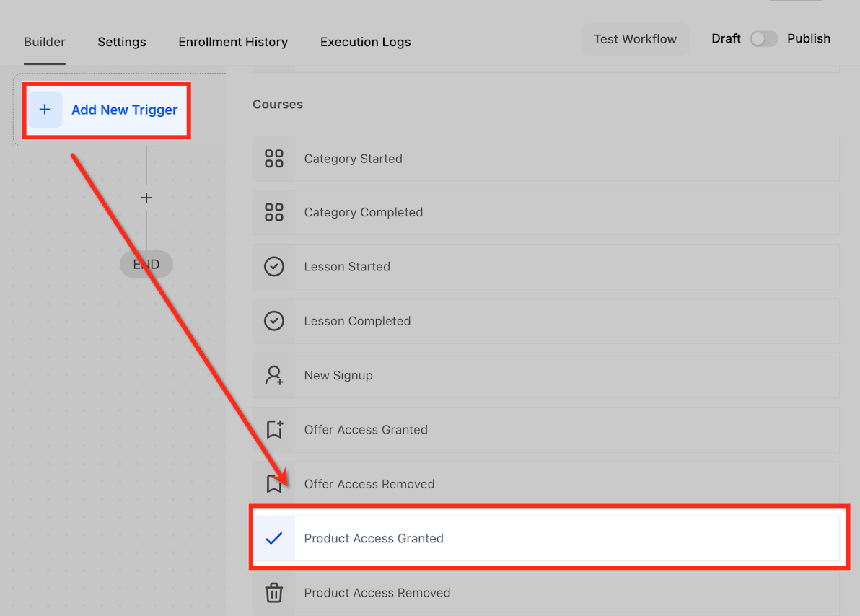Click the Product Access Removed trash icon

pos(273,592)
